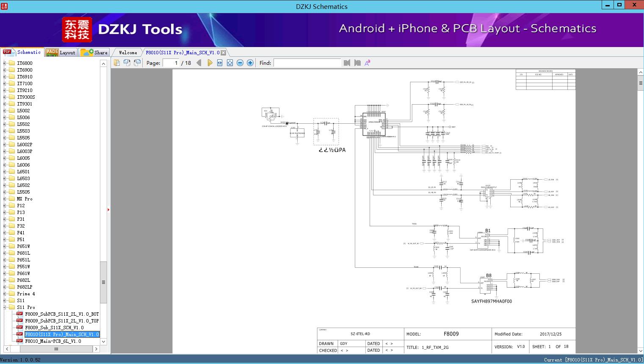Screen dimensions: 644x364
Task: Click the copy page icon
Action: (117, 63)
